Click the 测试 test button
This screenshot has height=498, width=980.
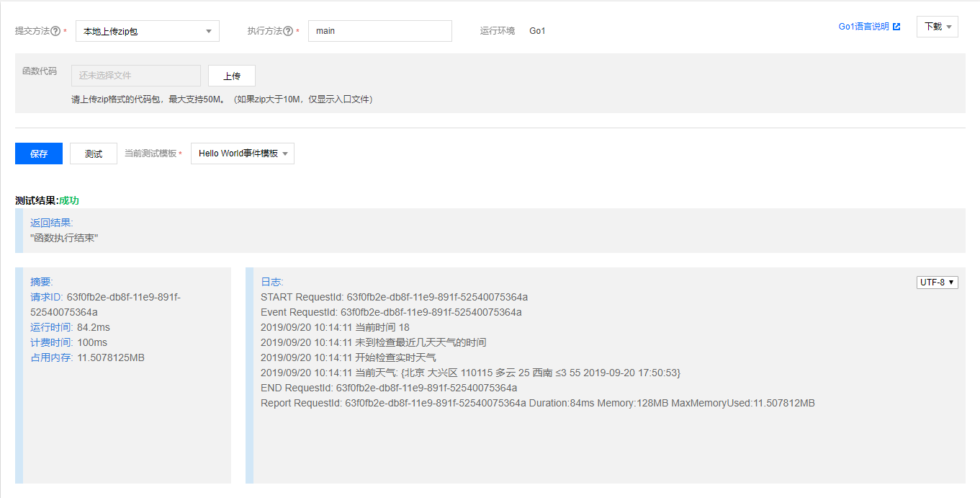[94, 154]
